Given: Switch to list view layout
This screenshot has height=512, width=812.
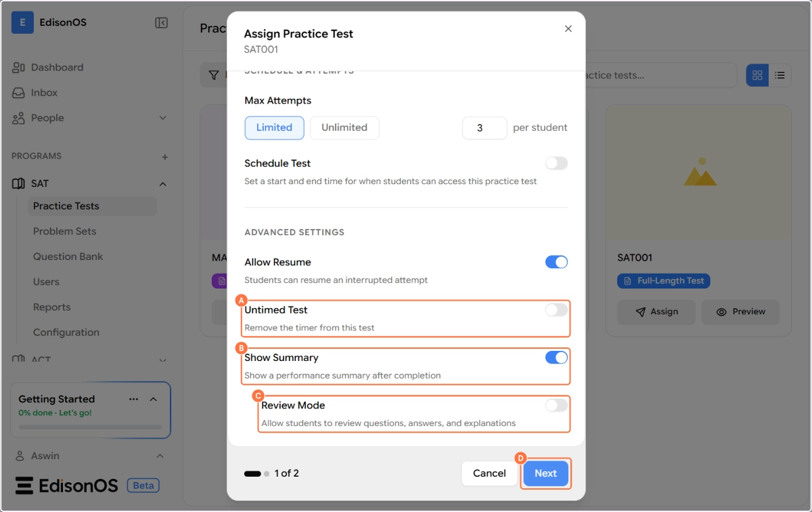Looking at the screenshot, I should pyautogui.click(x=780, y=75).
